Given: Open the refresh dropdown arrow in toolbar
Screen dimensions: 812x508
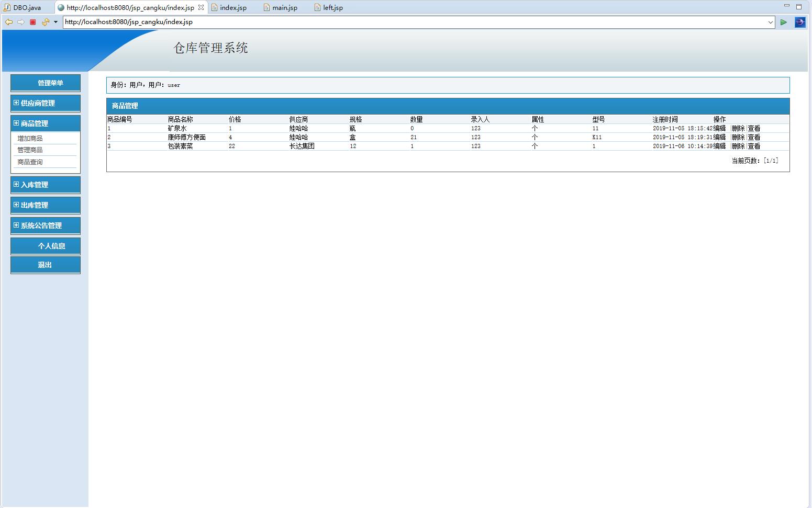Looking at the screenshot, I should pyautogui.click(x=55, y=22).
